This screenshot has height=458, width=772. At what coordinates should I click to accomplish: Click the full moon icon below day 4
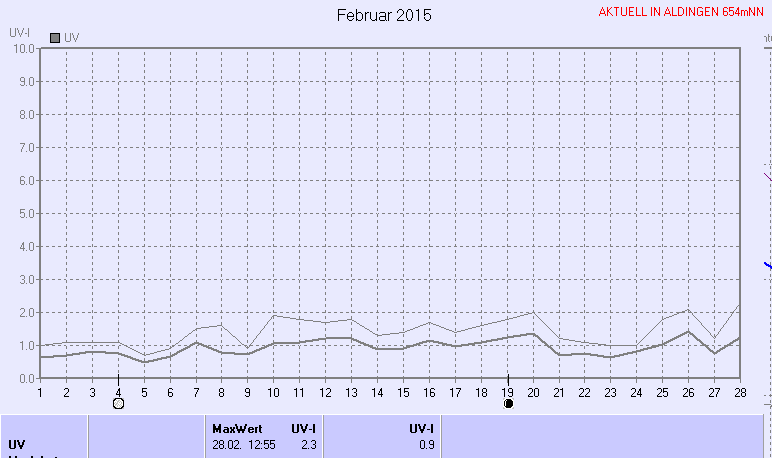click(118, 404)
